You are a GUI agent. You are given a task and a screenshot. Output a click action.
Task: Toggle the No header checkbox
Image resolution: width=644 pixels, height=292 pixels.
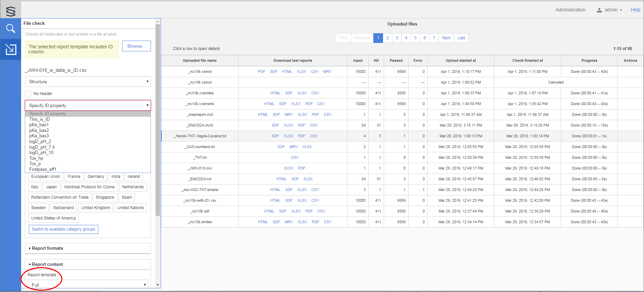pyautogui.click(x=28, y=94)
